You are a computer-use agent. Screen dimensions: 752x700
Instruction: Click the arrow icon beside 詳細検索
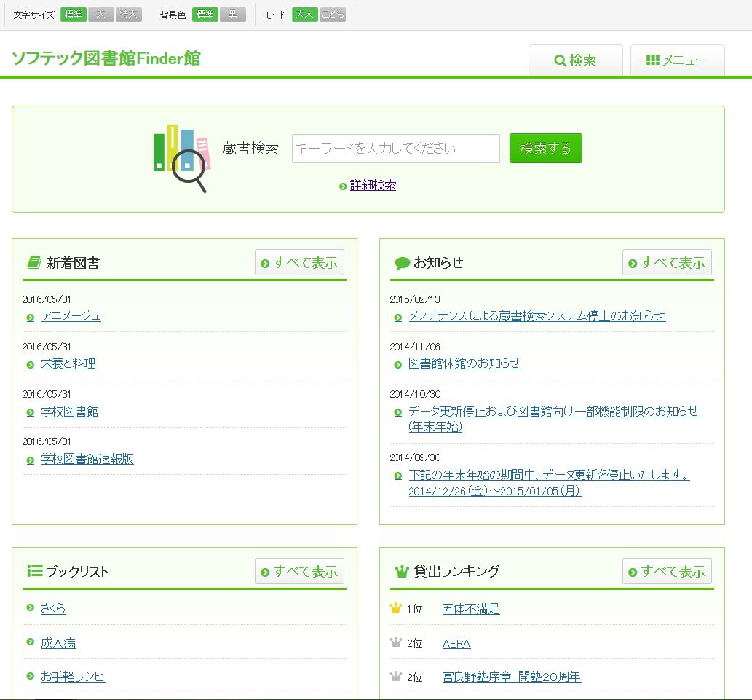point(343,186)
